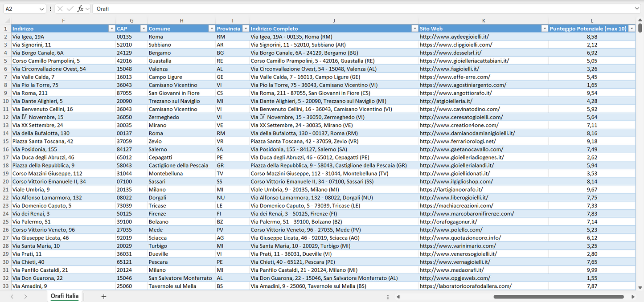
Task: Open the filter dropdown on the Comune column
Action: tap(212, 28)
